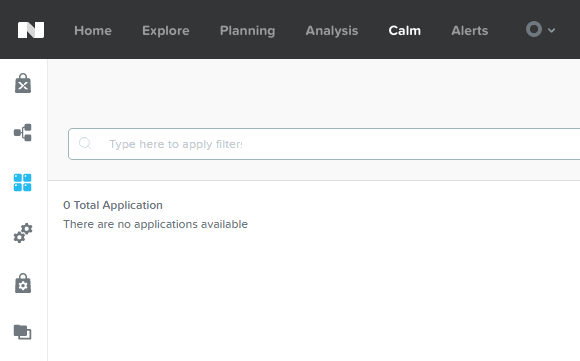Click the '0 Total Application' text

pos(113,205)
